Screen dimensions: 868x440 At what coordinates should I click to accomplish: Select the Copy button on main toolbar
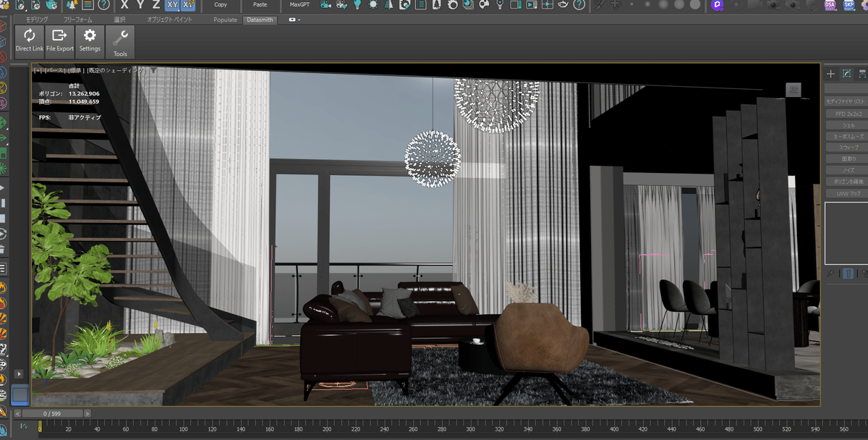point(220,5)
